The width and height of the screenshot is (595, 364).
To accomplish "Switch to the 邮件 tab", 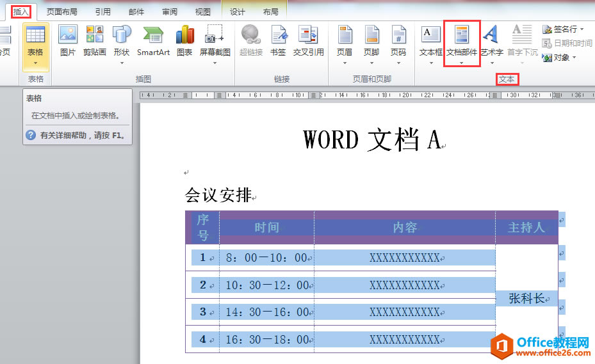I will coord(136,12).
